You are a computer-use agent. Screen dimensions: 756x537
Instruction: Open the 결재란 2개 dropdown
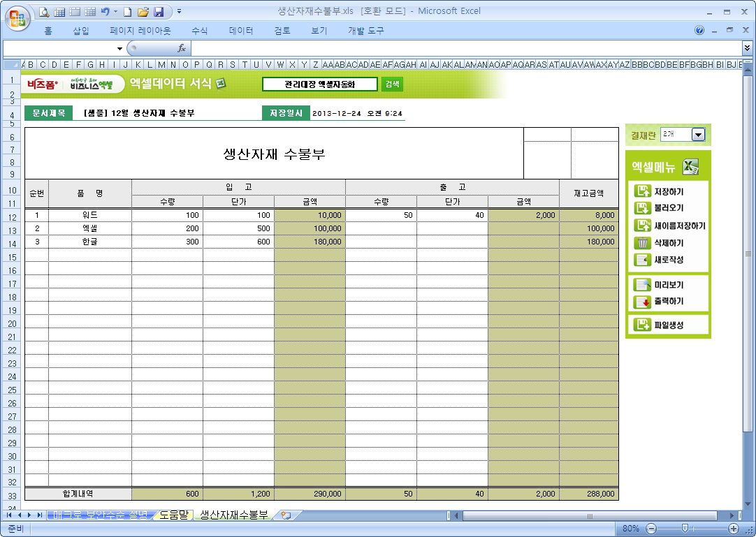pos(698,135)
